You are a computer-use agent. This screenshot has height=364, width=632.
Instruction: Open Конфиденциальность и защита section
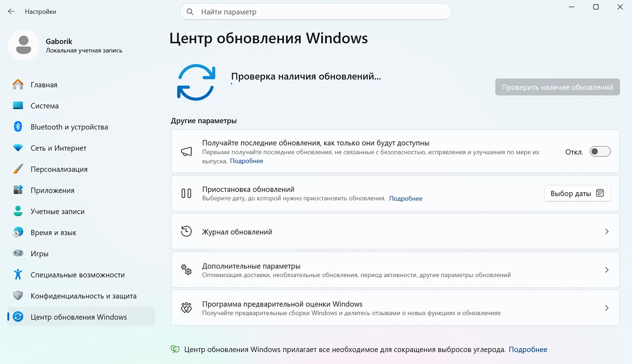point(81,296)
